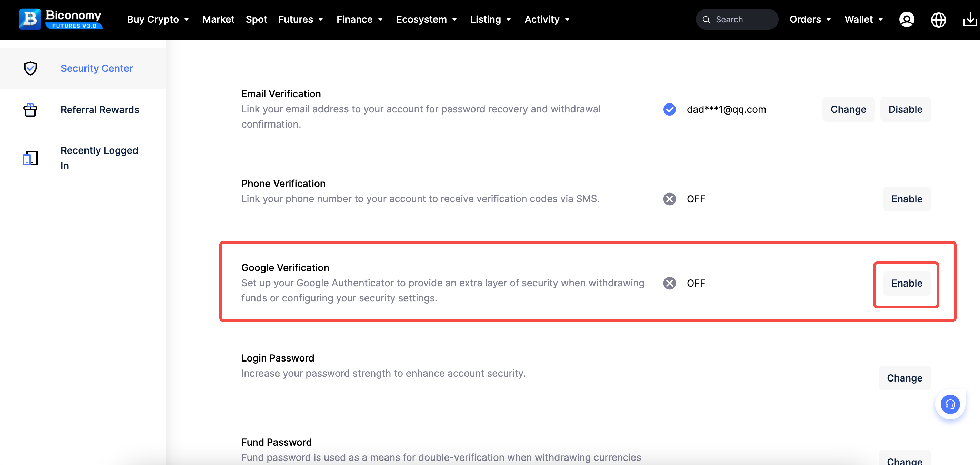Expand the Orders dropdown
The height and width of the screenshot is (465, 980).
pyautogui.click(x=810, y=19)
